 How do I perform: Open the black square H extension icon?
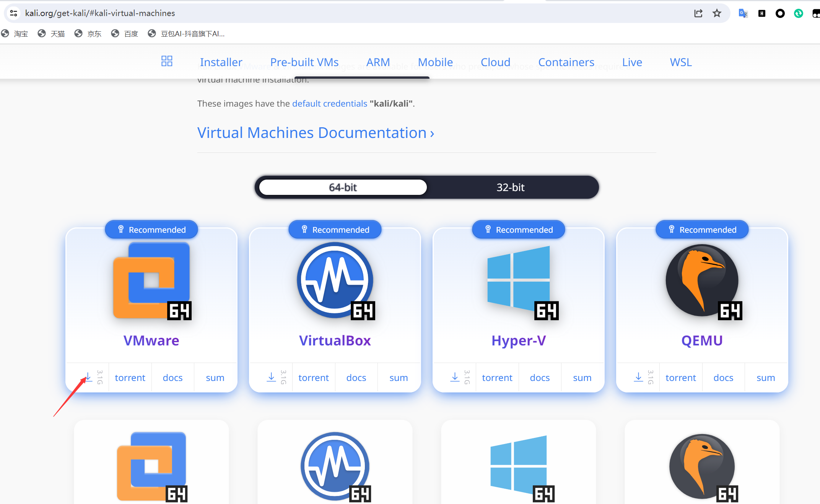pos(762,13)
